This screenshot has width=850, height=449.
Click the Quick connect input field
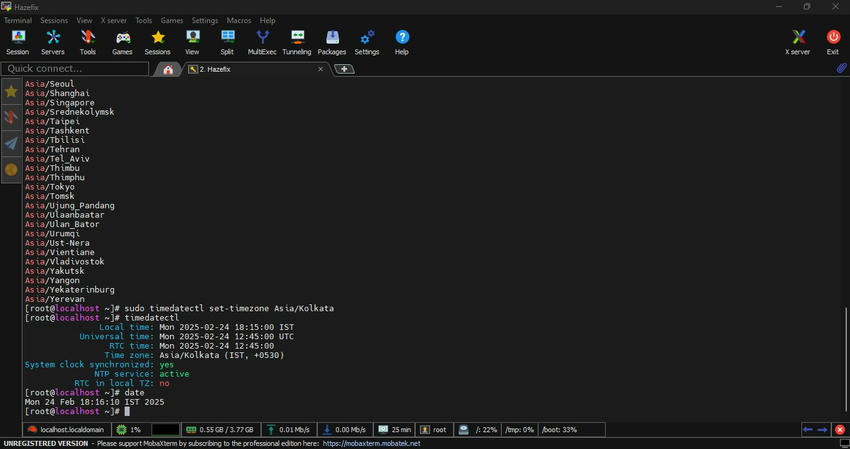tap(75, 69)
